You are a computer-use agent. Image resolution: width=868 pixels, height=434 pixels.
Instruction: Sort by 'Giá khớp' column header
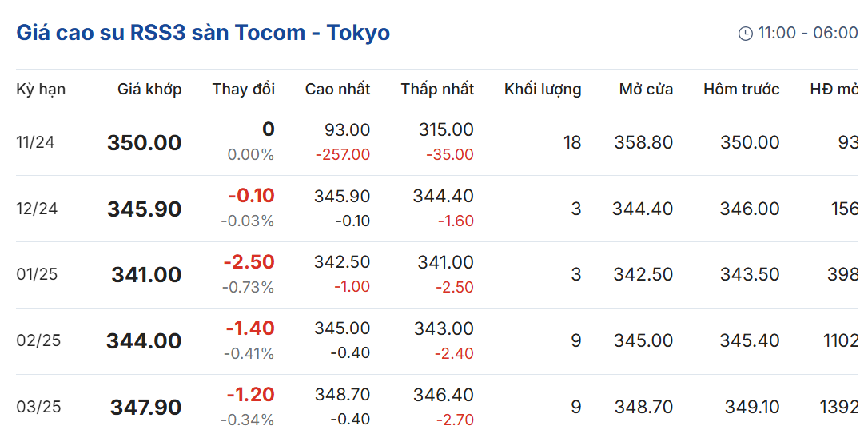tap(149, 90)
